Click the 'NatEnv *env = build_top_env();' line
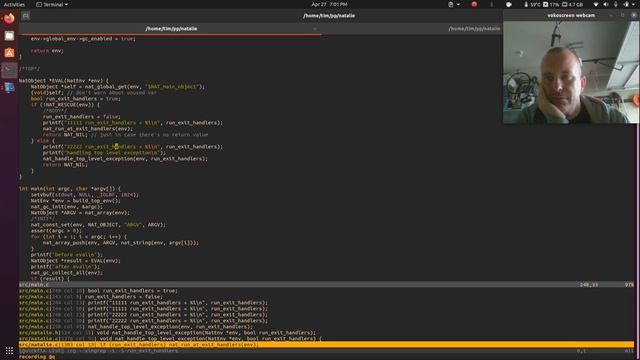 click(76, 200)
